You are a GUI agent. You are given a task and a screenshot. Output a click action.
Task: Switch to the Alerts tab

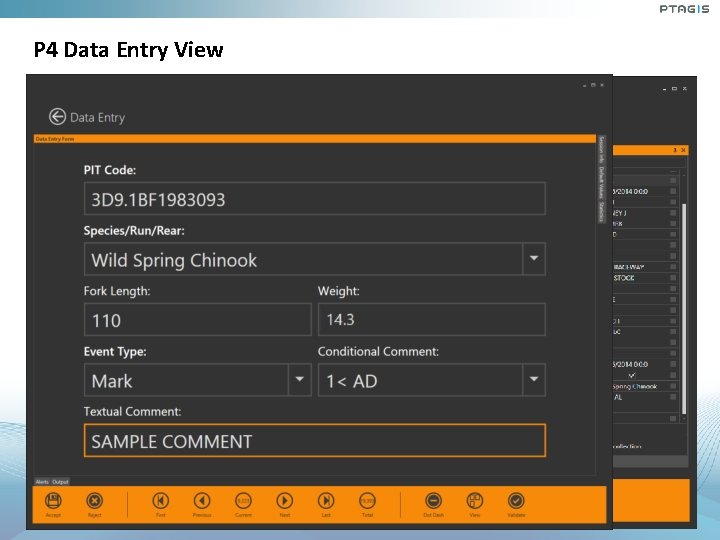click(x=42, y=482)
